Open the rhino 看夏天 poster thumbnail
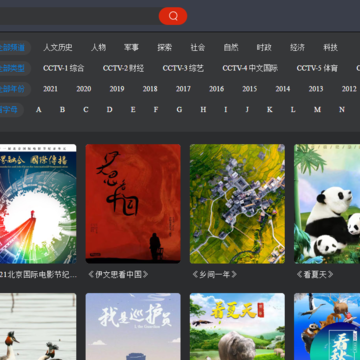 coord(237,326)
